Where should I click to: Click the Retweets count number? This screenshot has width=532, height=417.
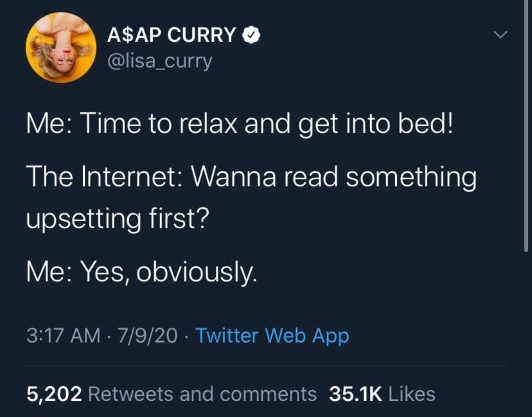pos(48,394)
